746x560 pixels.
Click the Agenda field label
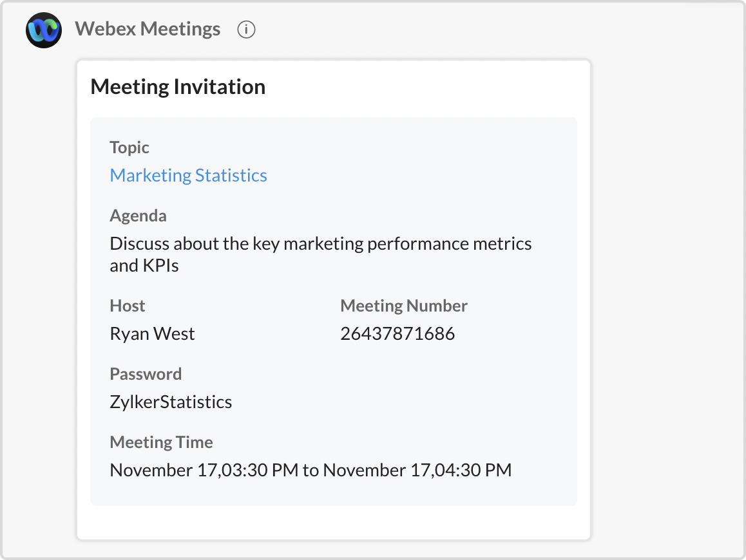[x=138, y=216]
